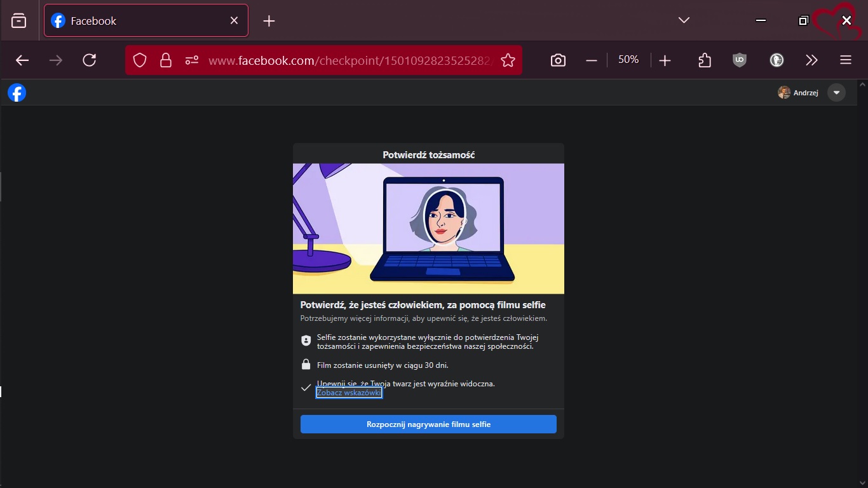
Task: Expand the account dropdown arrow next to Andrzej
Action: point(837,93)
